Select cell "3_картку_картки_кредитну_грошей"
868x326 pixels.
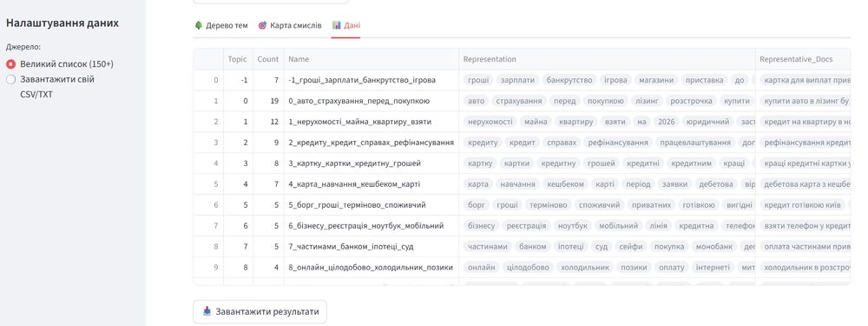point(372,163)
